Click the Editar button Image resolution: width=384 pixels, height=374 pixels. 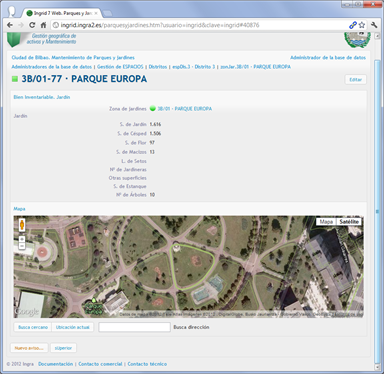(x=355, y=80)
